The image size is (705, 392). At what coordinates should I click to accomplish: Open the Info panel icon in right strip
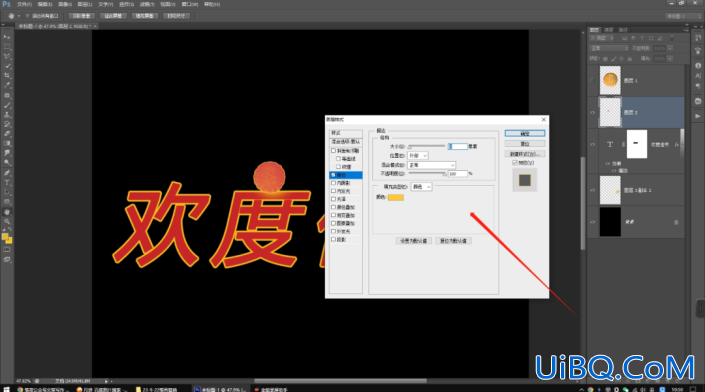[x=698, y=66]
